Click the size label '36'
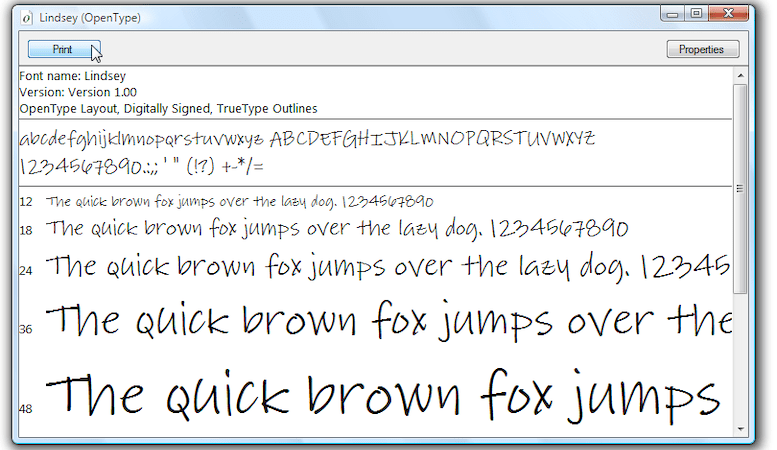Screen dimensions: 777x450 point(26,329)
